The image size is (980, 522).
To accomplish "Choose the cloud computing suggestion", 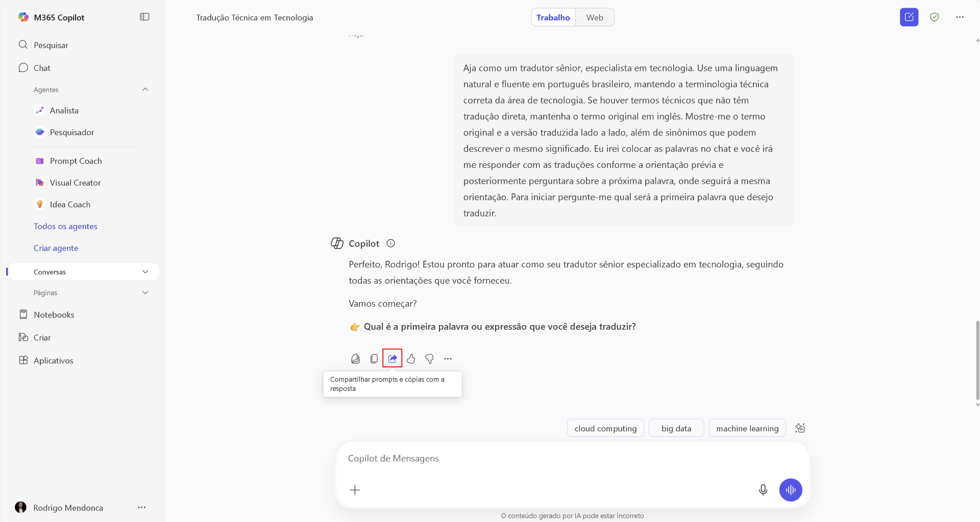I will 605,428.
